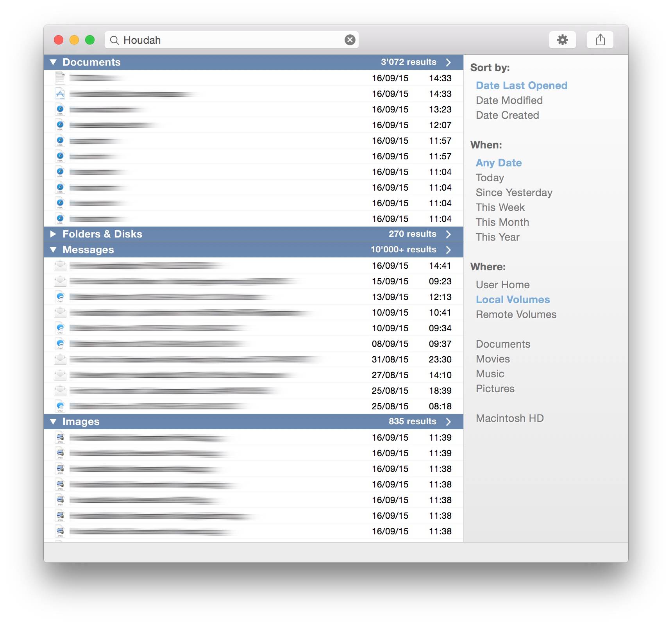Select chat message icon dated 13/09/15 12:13
The image size is (672, 625).
[60, 297]
